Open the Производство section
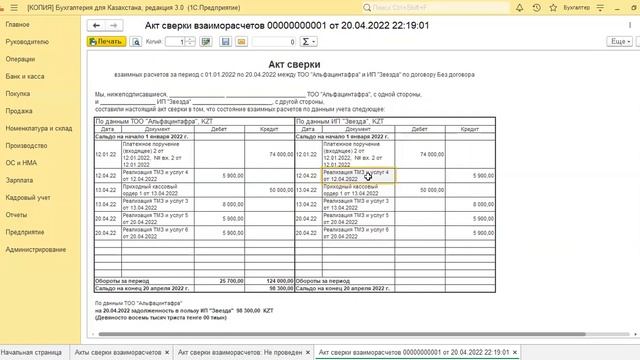640x360 pixels. point(26,146)
